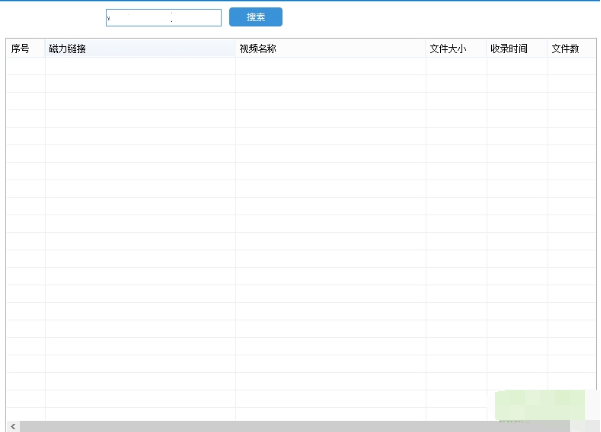The height and width of the screenshot is (432, 601).
Task: Sort by 序号 column header
Action: pyautogui.click(x=26, y=49)
